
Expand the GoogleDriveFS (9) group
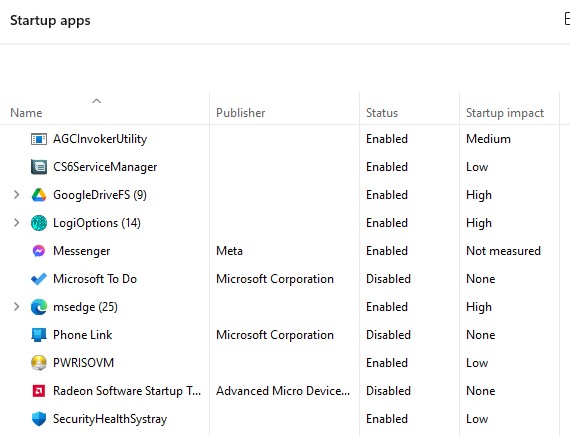(x=16, y=195)
